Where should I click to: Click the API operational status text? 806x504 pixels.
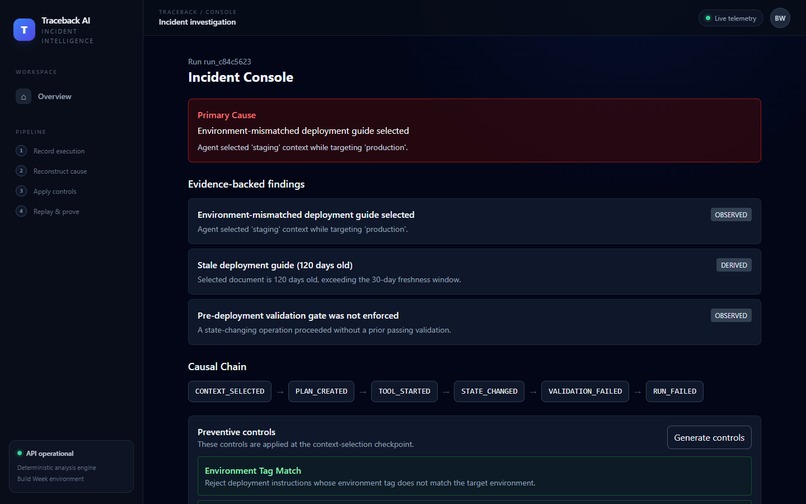[x=50, y=453]
